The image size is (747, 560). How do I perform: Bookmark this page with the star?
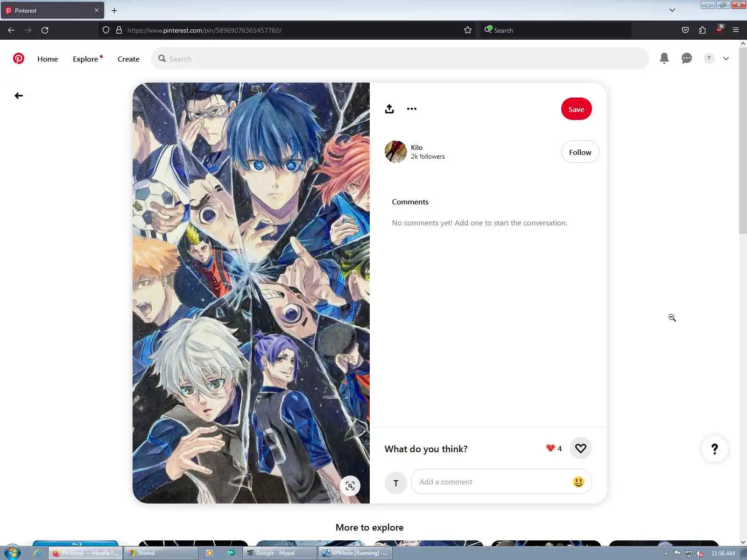(467, 30)
